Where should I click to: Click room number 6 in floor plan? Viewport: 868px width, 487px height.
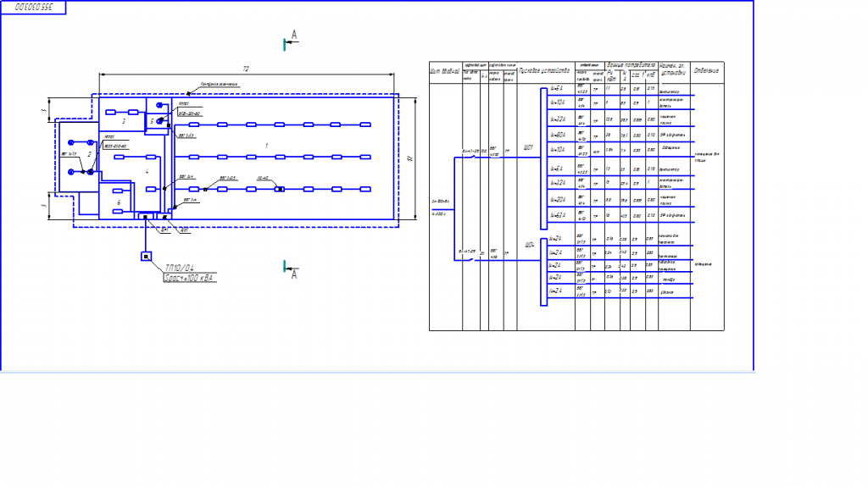coord(119,203)
